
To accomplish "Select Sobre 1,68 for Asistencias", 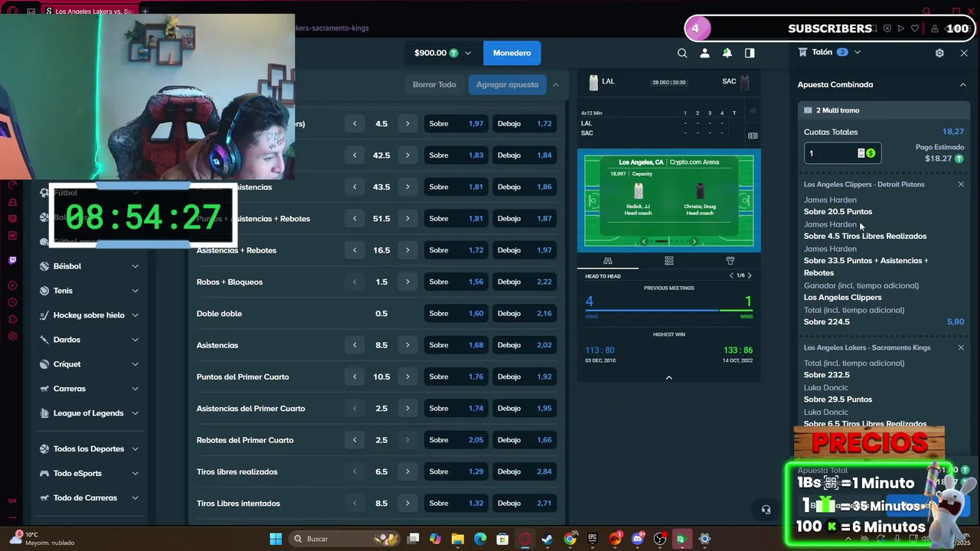I will pyautogui.click(x=456, y=345).
